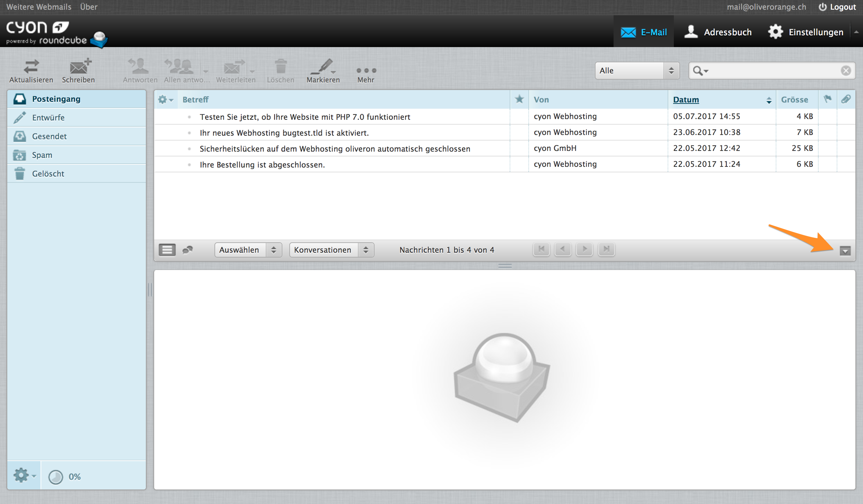863x504 pixels.
Task: Open the Einstellungen tab
Action: (x=806, y=32)
